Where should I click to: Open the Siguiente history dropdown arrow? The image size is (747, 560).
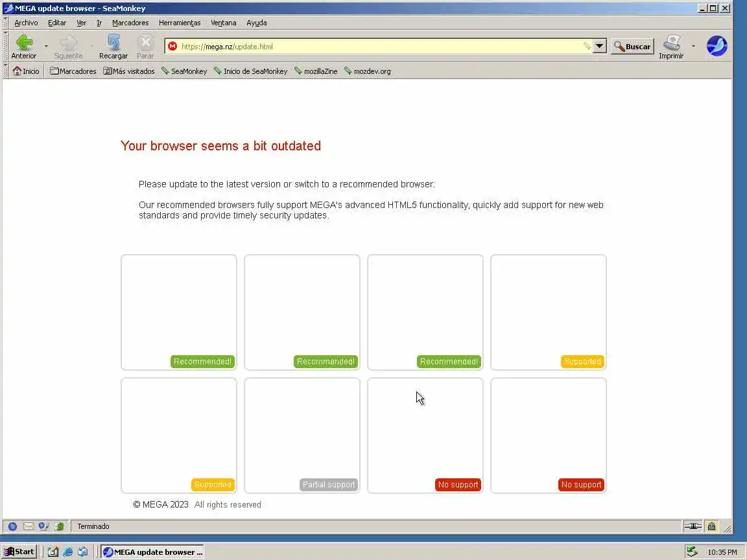coord(91,46)
